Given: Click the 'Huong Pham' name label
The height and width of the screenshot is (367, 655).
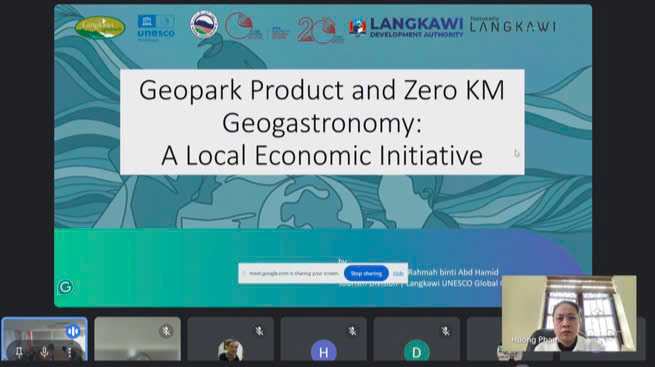Looking at the screenshot, I should [534, 340].
